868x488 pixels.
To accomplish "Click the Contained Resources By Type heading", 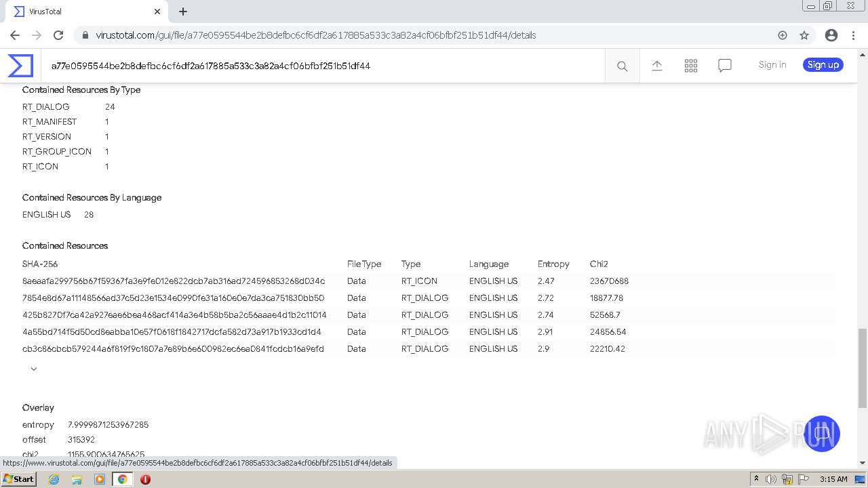I will [81, 90].
